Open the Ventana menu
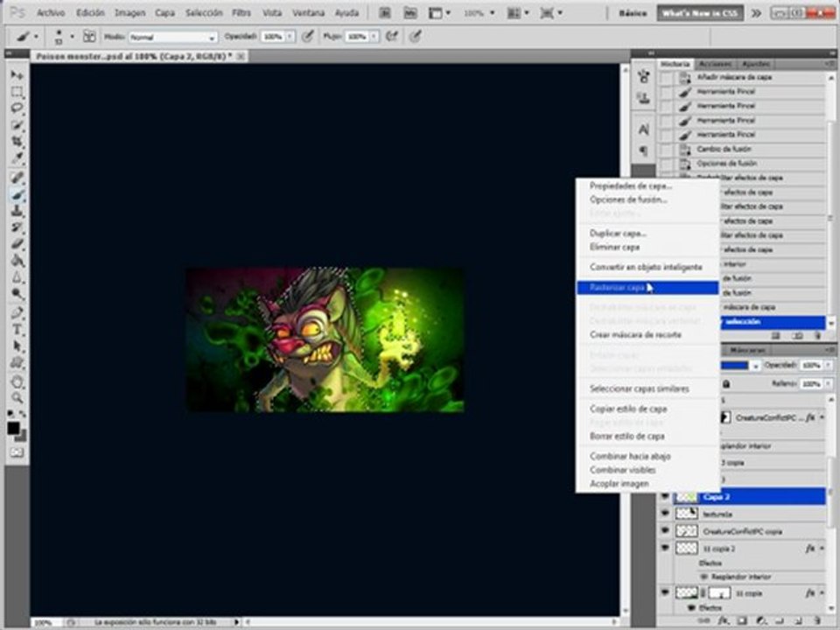Image resolution: width=840 pixels, height=630 pixels. tap(308, 12)
